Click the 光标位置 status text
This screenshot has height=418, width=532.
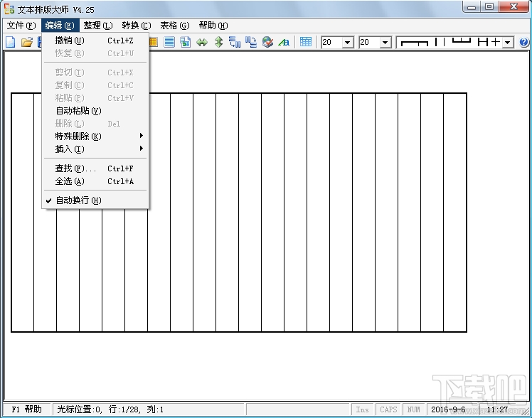[x=110, y=409]
